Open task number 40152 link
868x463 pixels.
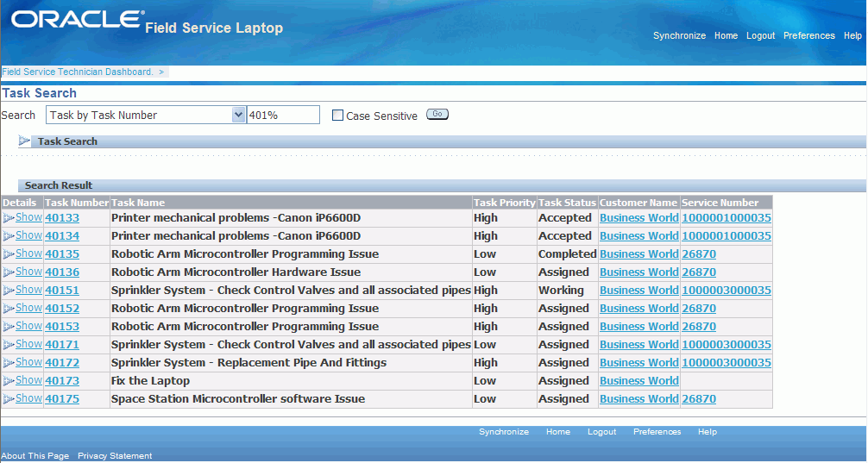62,309
